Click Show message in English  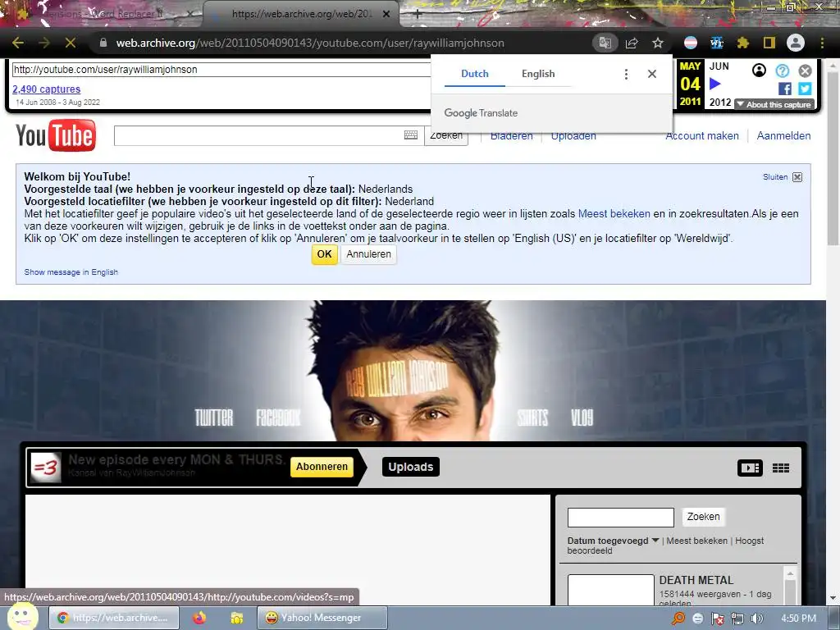(x=71, y=272)
